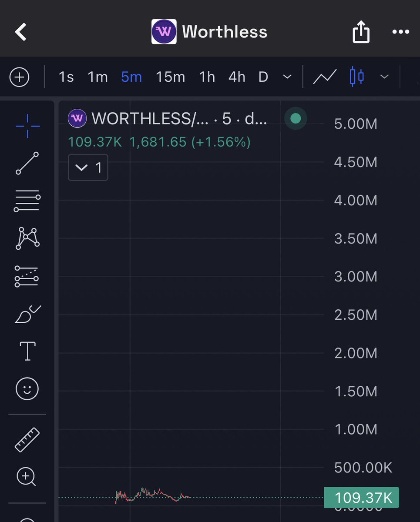Pick the brush drawing tool
The height and width of the screenshot is (522, 420).
click(27, 314)
